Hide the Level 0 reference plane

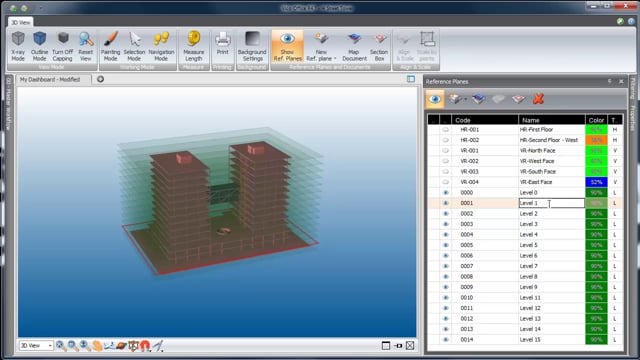446,193
